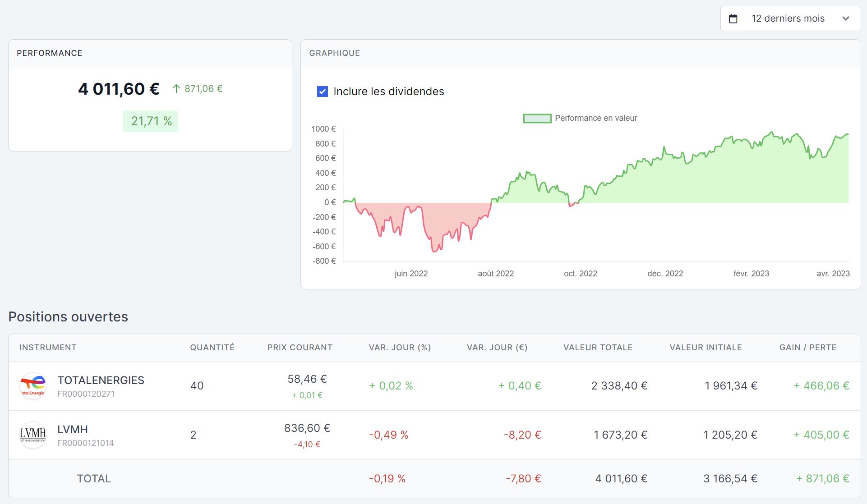Open the '12 derniers mois' period dropdown

[x=790, y=18]
